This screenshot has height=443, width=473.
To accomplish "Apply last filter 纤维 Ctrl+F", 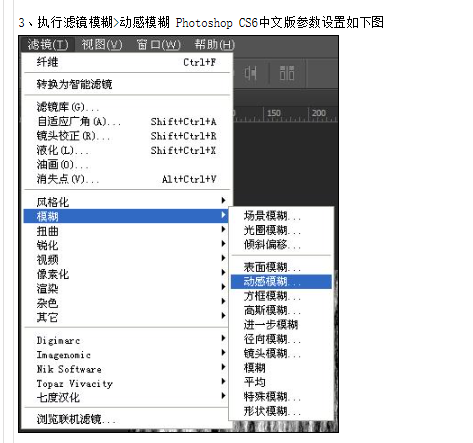I will pyautogui.click(x=127, y=62).
